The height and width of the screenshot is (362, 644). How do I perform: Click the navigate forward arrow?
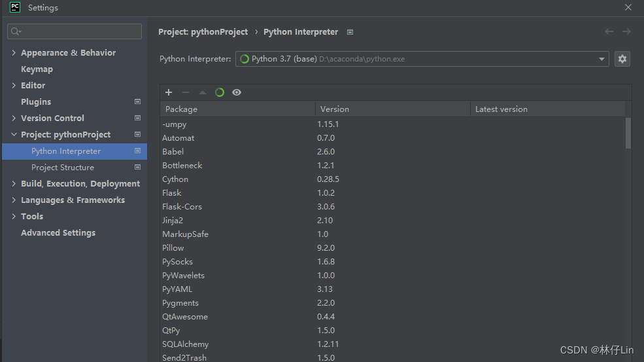626,31
